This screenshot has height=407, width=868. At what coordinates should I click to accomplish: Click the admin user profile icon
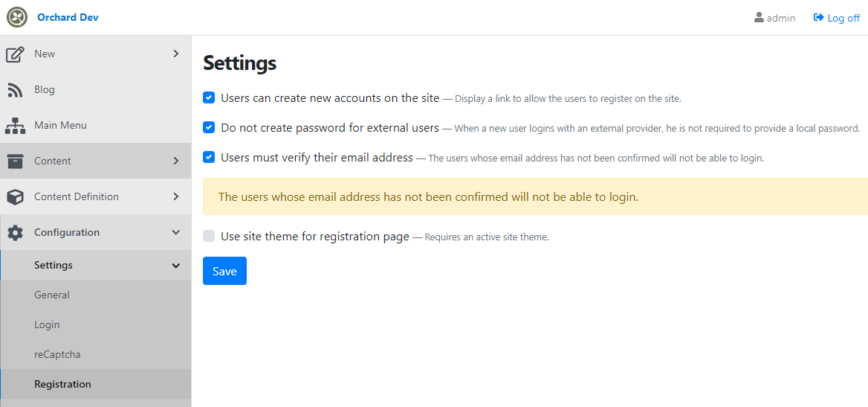[x=759, y=18]
